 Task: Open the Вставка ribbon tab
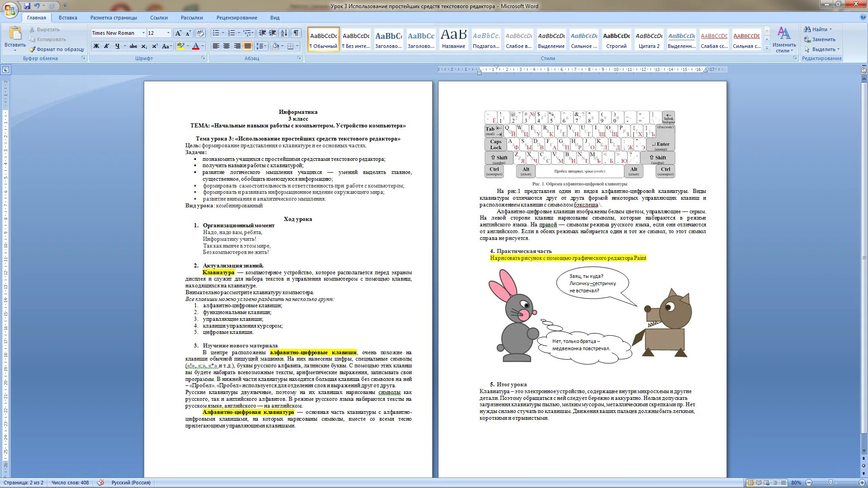(x=68, y=18)
